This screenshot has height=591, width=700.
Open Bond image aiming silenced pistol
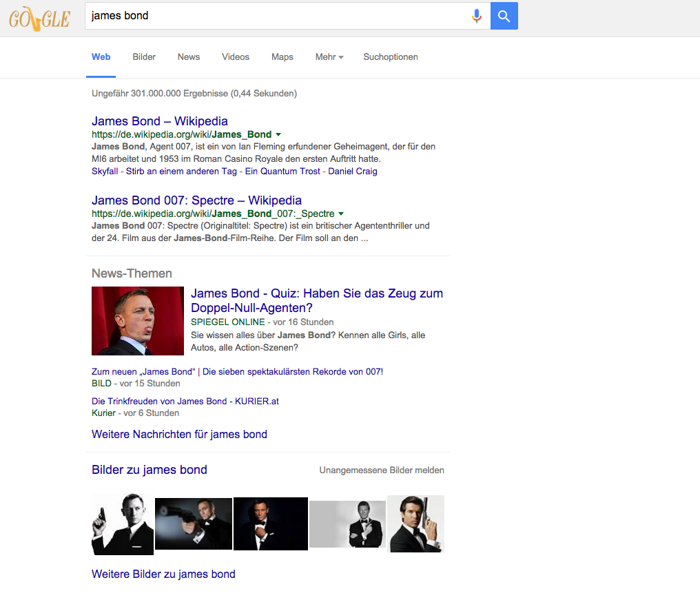[x=194, y=523]
